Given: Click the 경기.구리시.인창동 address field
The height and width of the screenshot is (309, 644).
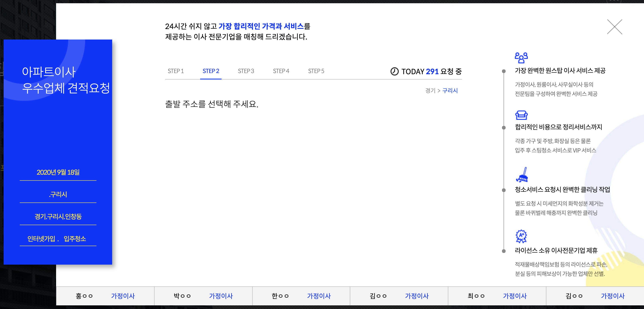Looking at the screenshot, I should click(x=58, y=216).
